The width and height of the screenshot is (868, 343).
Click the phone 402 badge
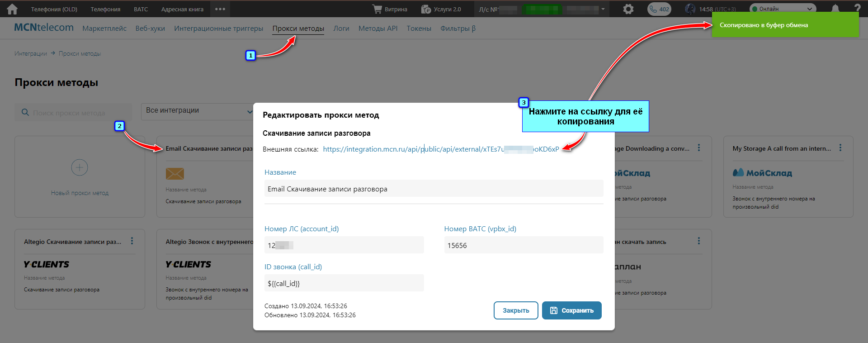coord(659,9)
